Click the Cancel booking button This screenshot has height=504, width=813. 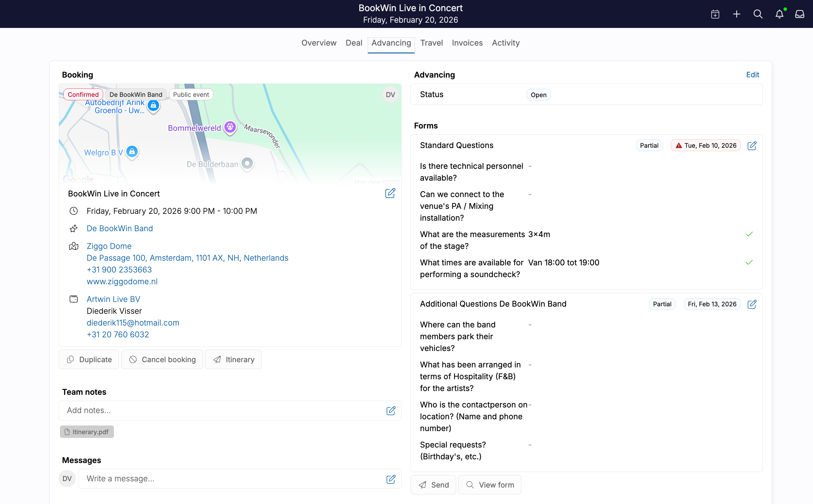pyautogui.click(x=162, y=359)
